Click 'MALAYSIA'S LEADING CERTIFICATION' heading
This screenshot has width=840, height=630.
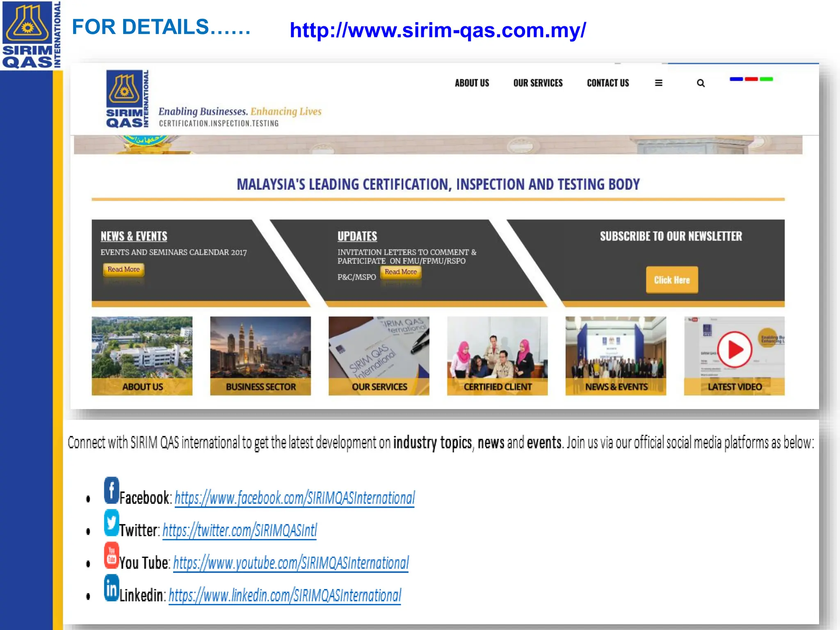[x=438, y=185]
